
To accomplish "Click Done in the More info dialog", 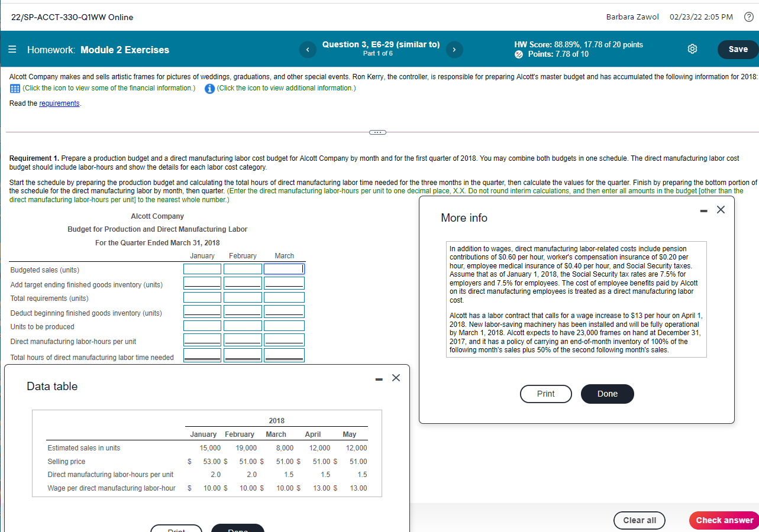I will pos(607,394).
